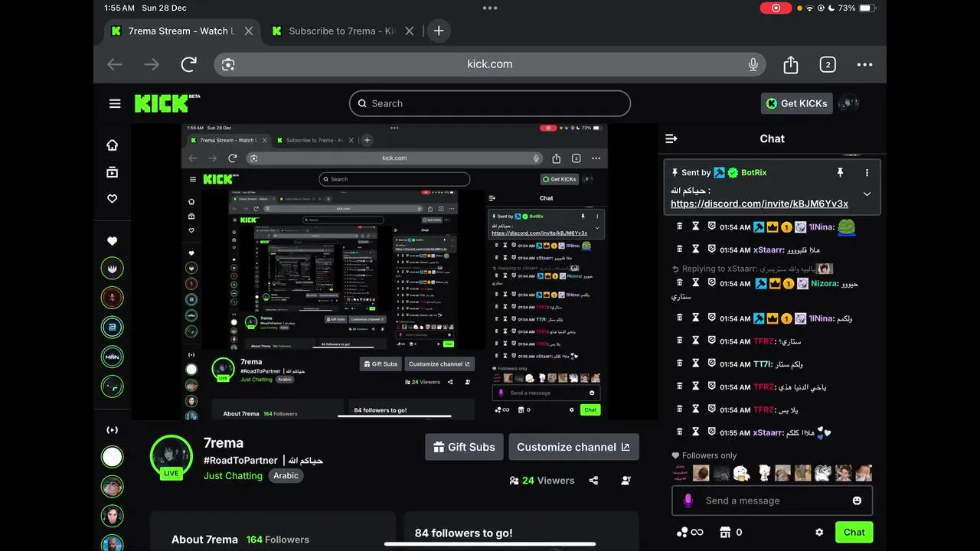Open a new browser tab

tap(439, 31)
